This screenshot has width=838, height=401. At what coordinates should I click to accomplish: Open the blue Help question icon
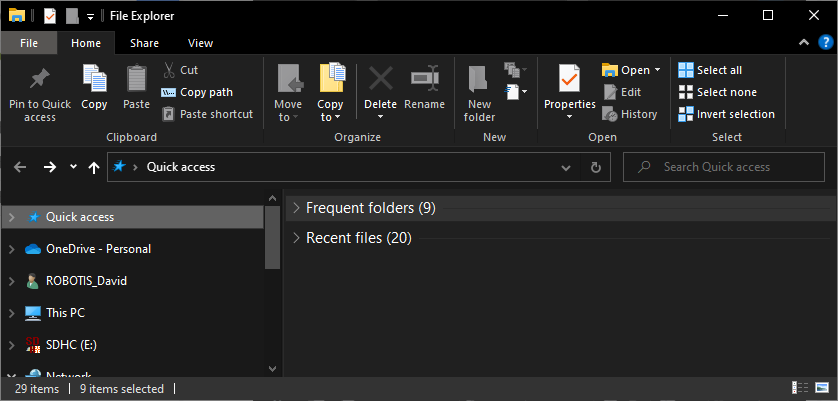(x=826, y=43)
